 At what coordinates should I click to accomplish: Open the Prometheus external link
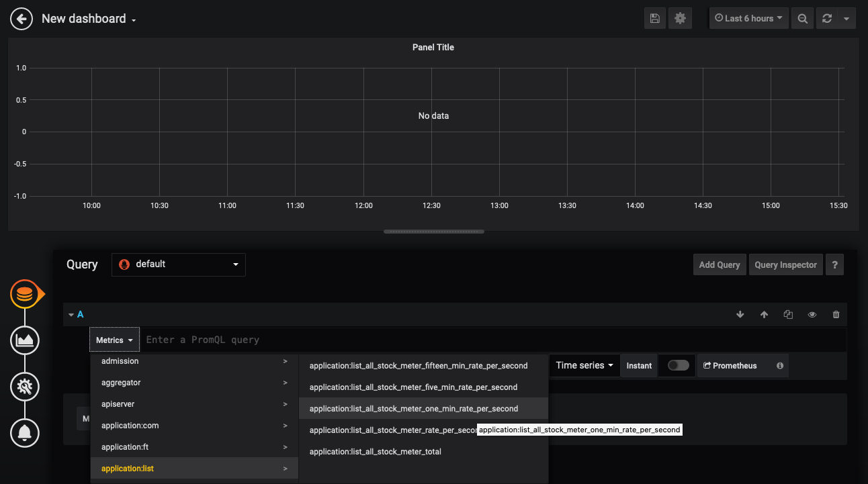tap(730, 366)
